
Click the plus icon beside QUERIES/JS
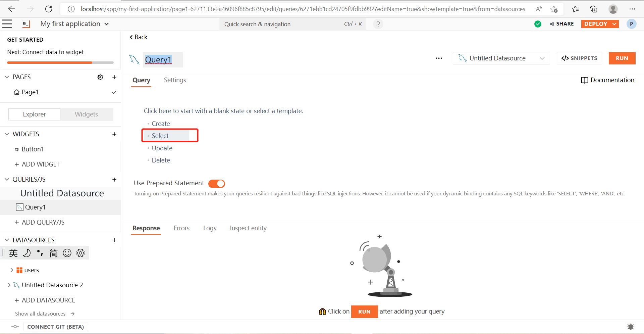(114, 180)
